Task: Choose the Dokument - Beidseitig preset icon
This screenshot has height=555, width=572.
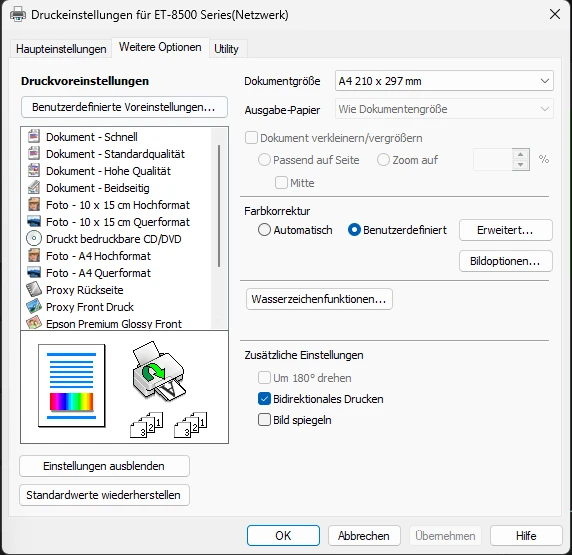Action: point(34,188)
